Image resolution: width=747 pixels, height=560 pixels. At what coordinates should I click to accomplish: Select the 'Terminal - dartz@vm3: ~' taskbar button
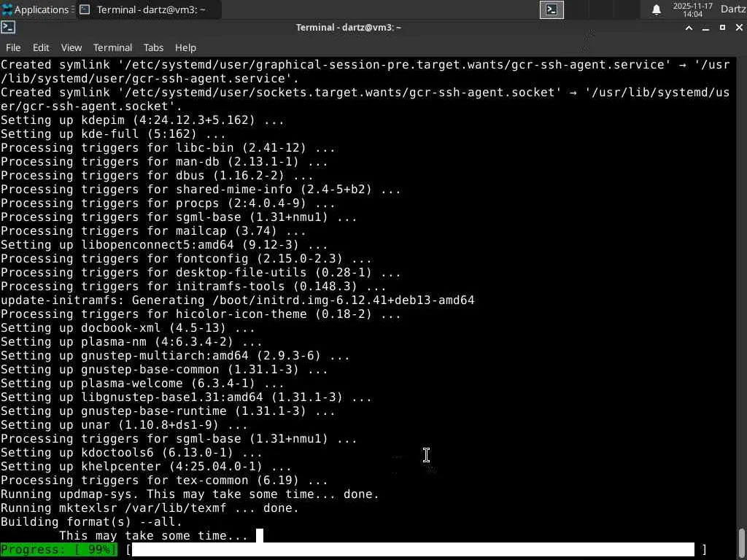click(x=149, y=9)
